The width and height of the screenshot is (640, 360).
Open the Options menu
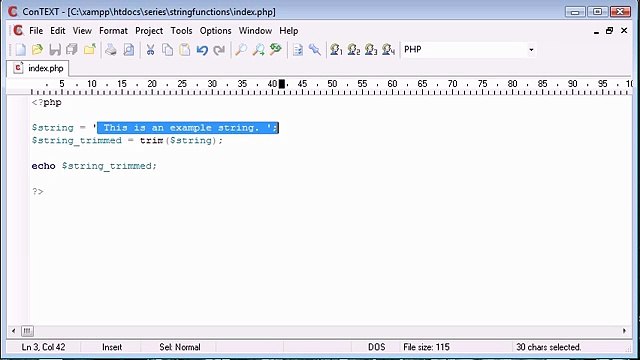coord(215,31)
